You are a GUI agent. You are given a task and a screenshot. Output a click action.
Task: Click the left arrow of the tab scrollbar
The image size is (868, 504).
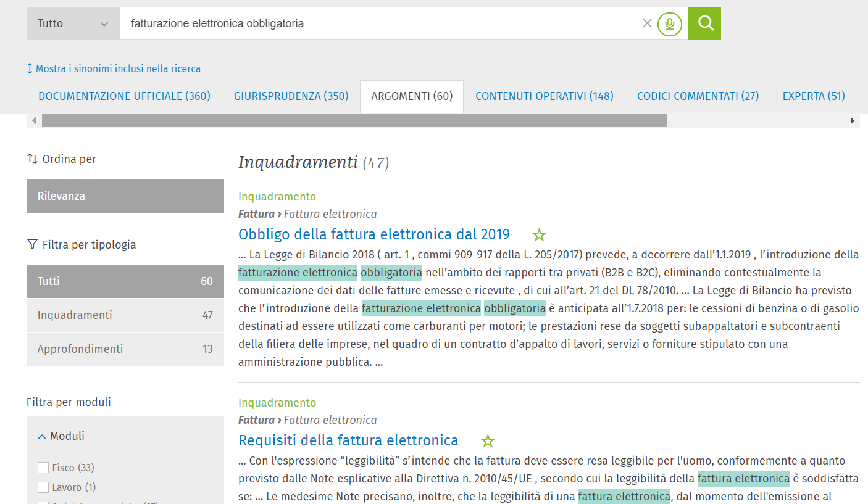[34, 121]
